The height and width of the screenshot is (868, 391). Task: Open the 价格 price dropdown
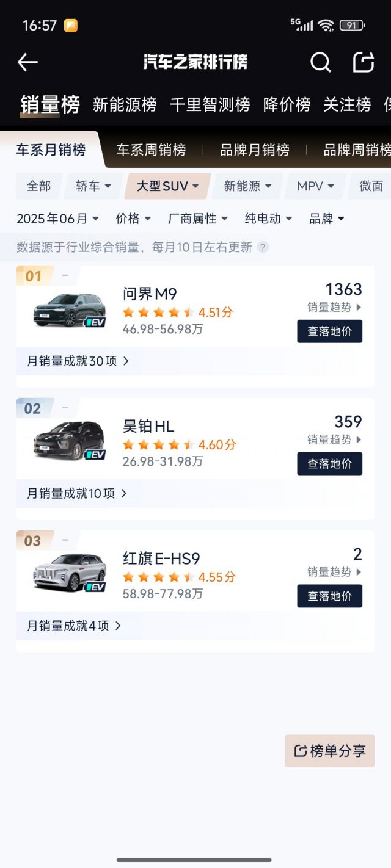coord(133,219)
